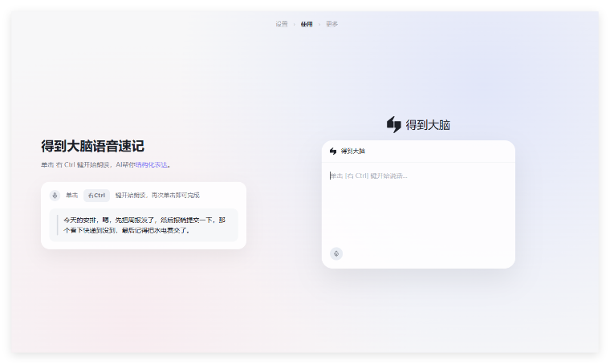610x364 pixels.
Task: Click the 右Ctrl key badge
Action: tap(96, 196)
